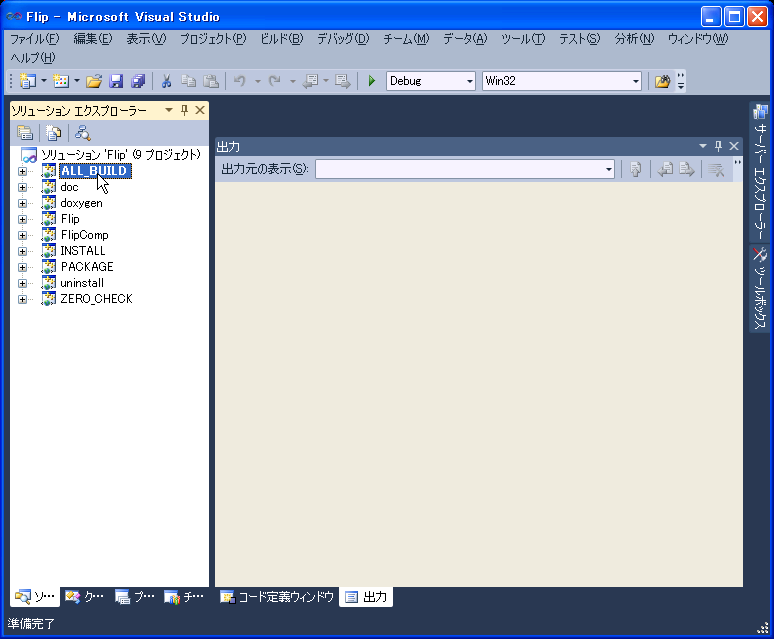Expand the PACKAGE project node
This screenshot has height=639, width=774.
pos(22,267)
